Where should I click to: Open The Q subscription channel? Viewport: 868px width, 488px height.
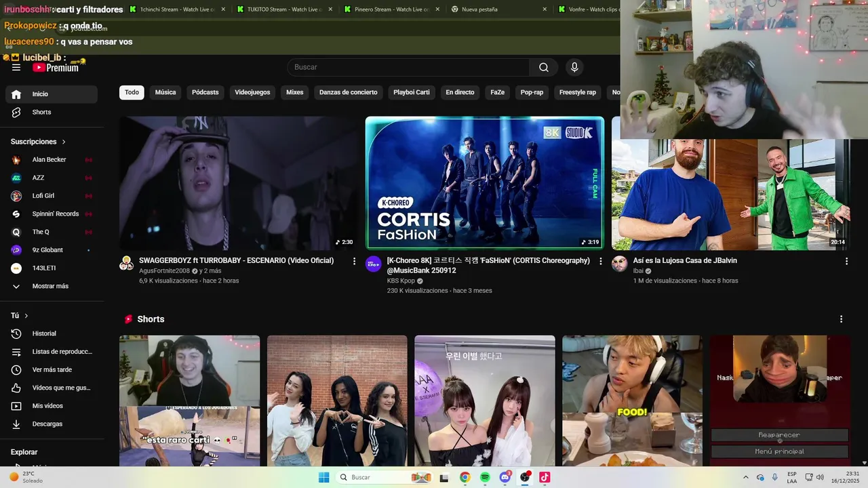(52, 232)
